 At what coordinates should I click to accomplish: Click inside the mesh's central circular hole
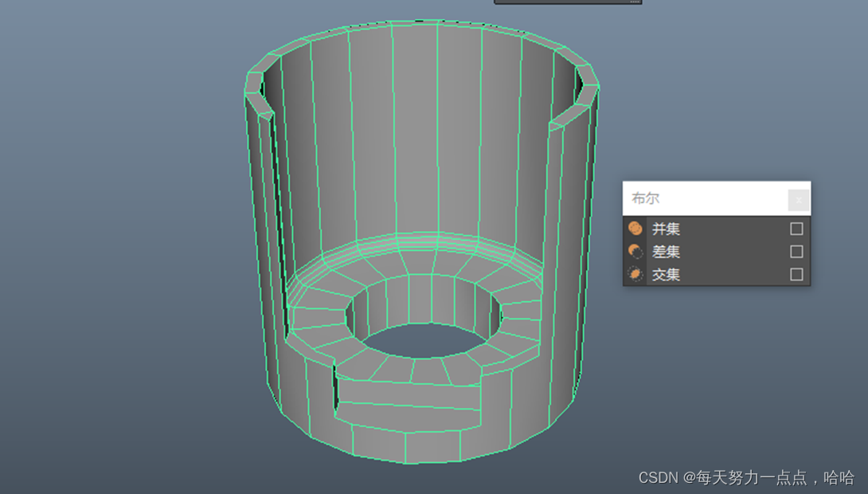coord(424,341)
